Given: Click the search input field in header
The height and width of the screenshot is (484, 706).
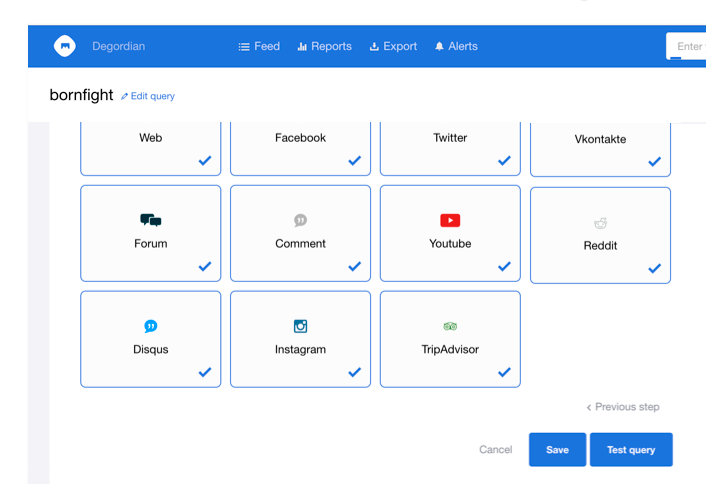Looking at the screenshot, I should (686, 46).
